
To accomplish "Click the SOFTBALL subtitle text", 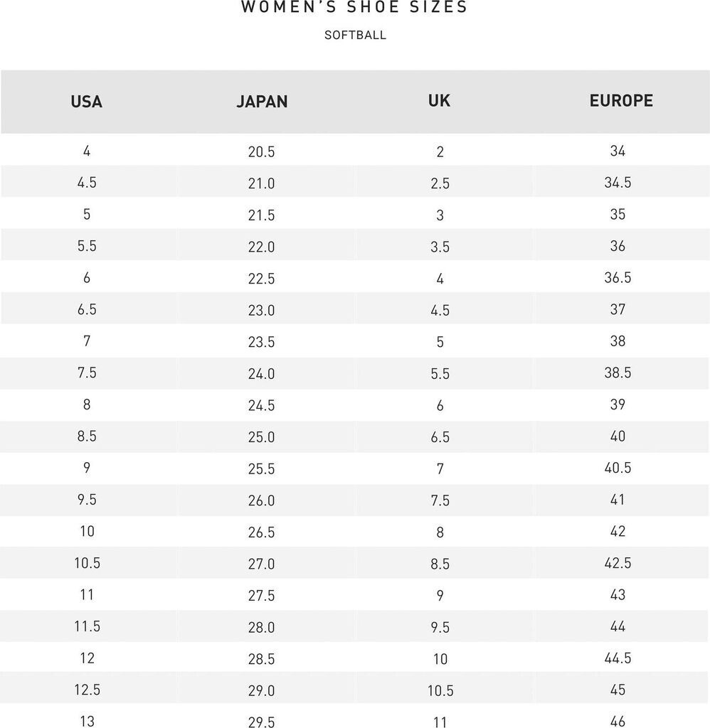I will [x=355, y=35].
